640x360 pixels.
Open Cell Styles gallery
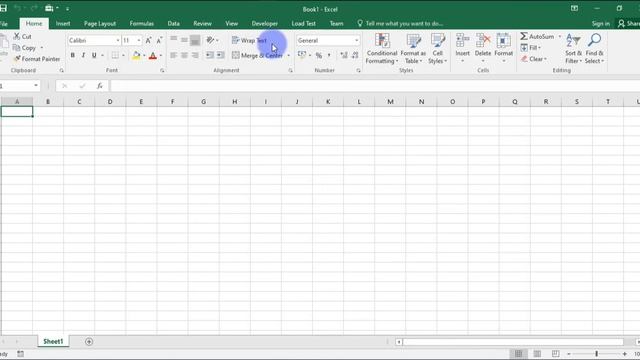[x=438, y=49]
